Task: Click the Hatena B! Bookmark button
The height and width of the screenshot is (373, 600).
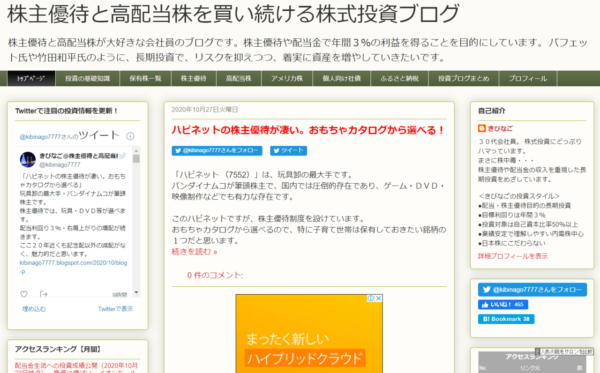Action: [x=506, y=319]
